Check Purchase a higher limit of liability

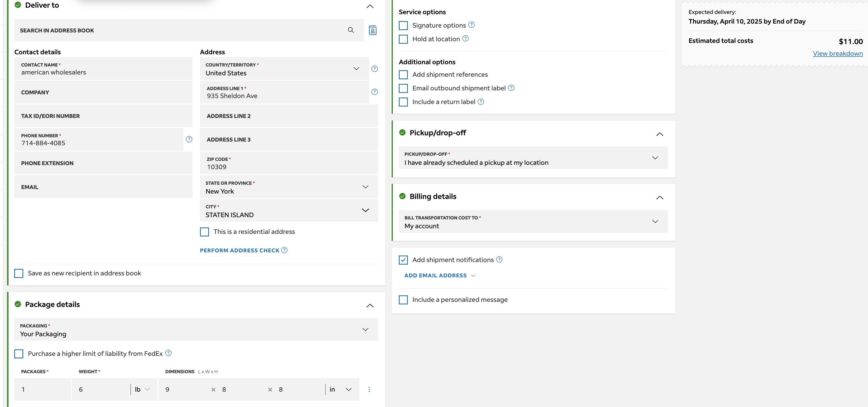tap(19, 354)
